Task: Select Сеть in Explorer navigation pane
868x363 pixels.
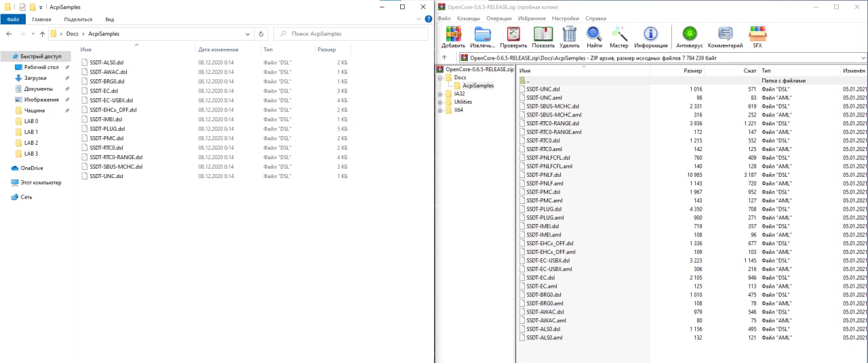Action: point(22,197)
